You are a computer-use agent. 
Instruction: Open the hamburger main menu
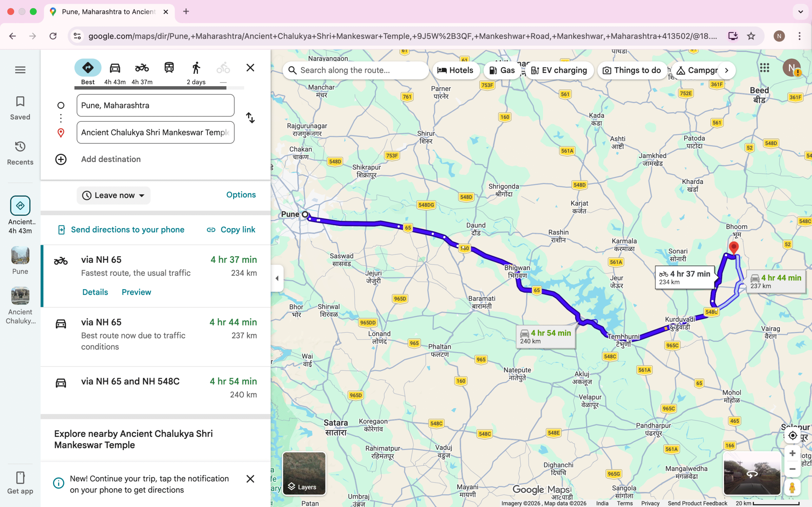point(20,70)
